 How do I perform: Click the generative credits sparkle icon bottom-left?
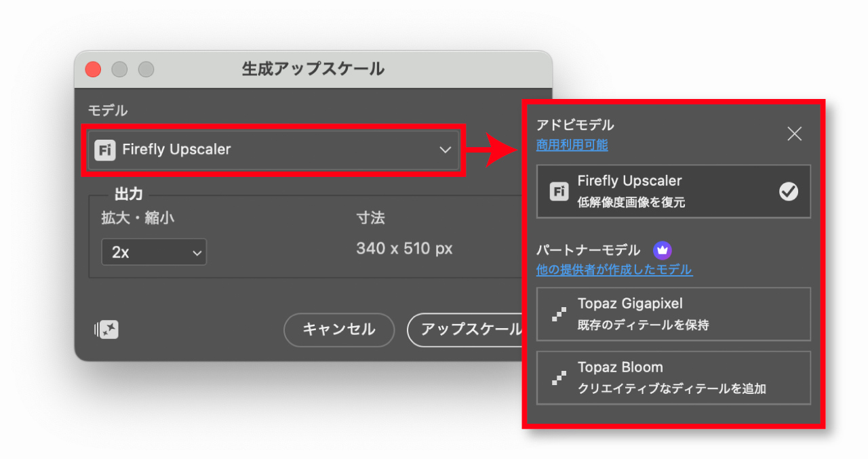[x=106, y=329]
